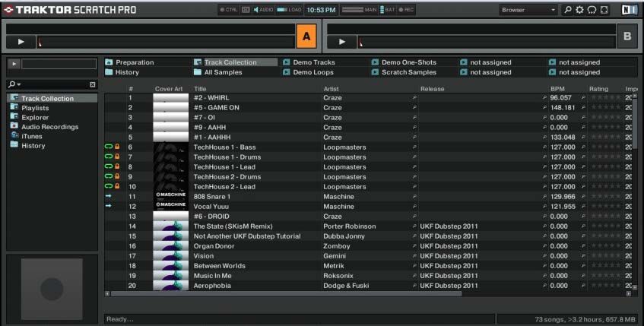Click the one-shot arrow icon on Vocal Yuuu
Image resolution: width=644 pixels, height=326 pixels.
(x=109, y=206)
